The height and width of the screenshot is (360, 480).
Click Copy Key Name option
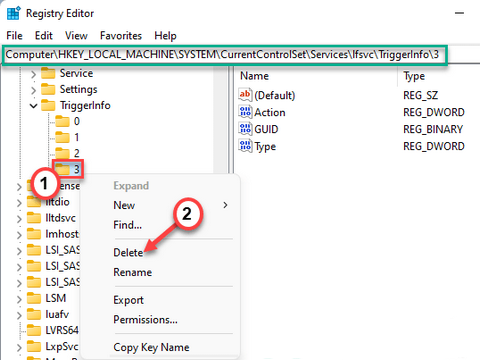click(151, 347)
